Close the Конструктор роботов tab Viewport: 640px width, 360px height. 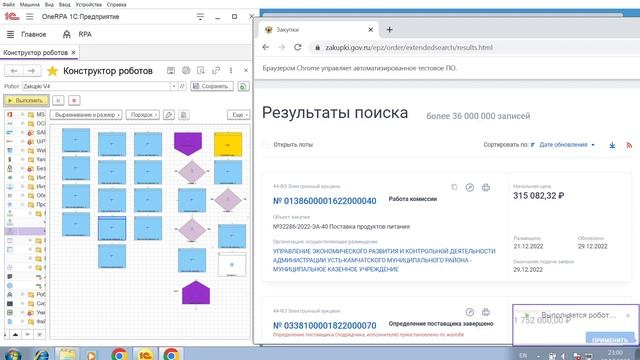[x=73, y=53]
